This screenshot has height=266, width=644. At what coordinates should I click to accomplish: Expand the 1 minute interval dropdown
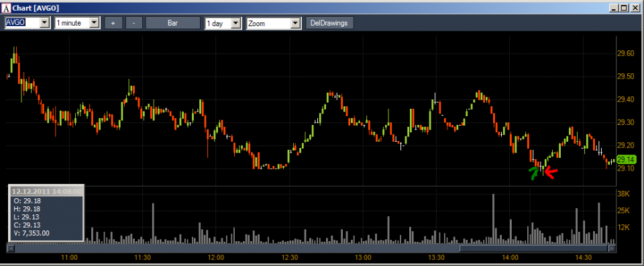click(95, 24)
